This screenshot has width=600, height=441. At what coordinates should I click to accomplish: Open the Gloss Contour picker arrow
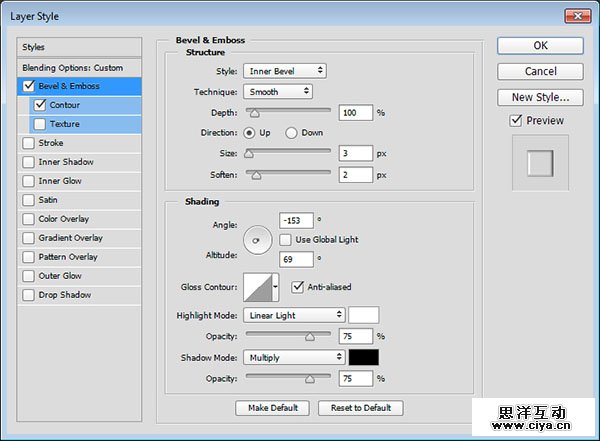point(276,288)
